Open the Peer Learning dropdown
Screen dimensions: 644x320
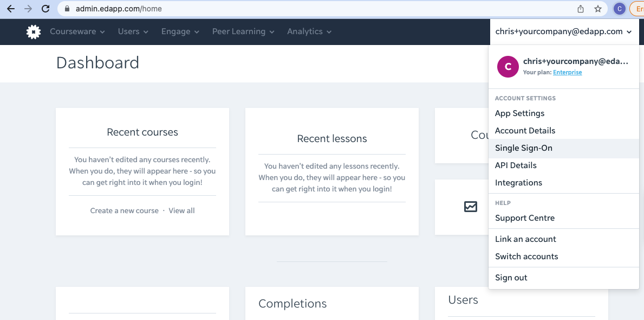click(x=243, y=31)
